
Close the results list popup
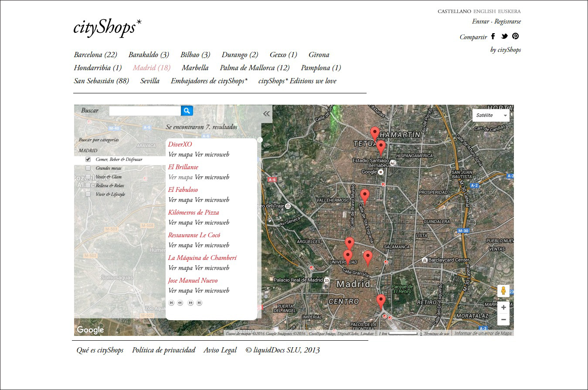260,140
